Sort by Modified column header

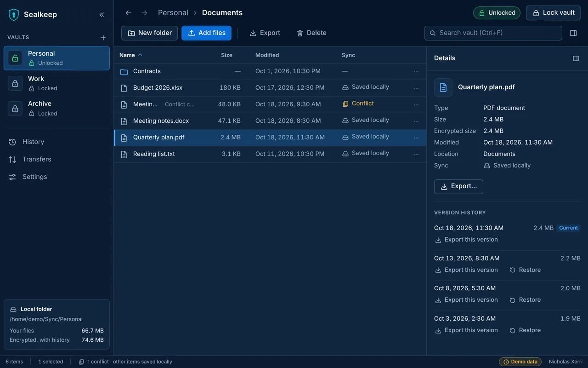point(267,55)
